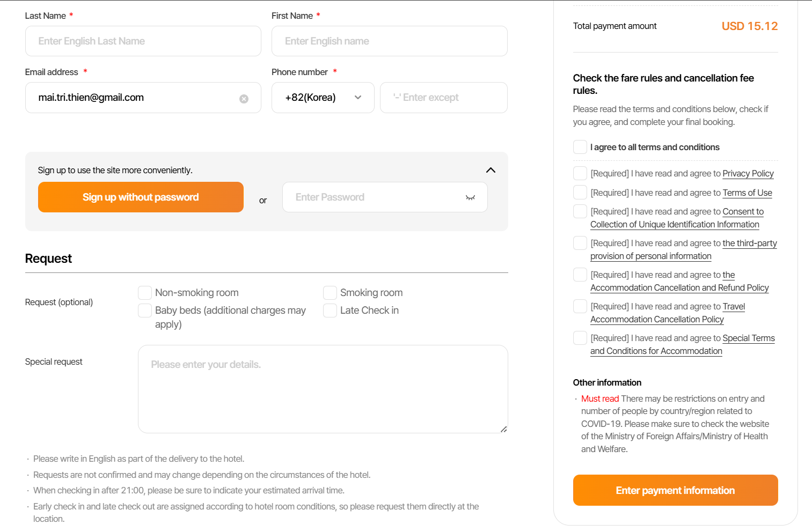Enable the Late Check in request
This screenshot has width=812, height=532.
[x=330, y=311]
